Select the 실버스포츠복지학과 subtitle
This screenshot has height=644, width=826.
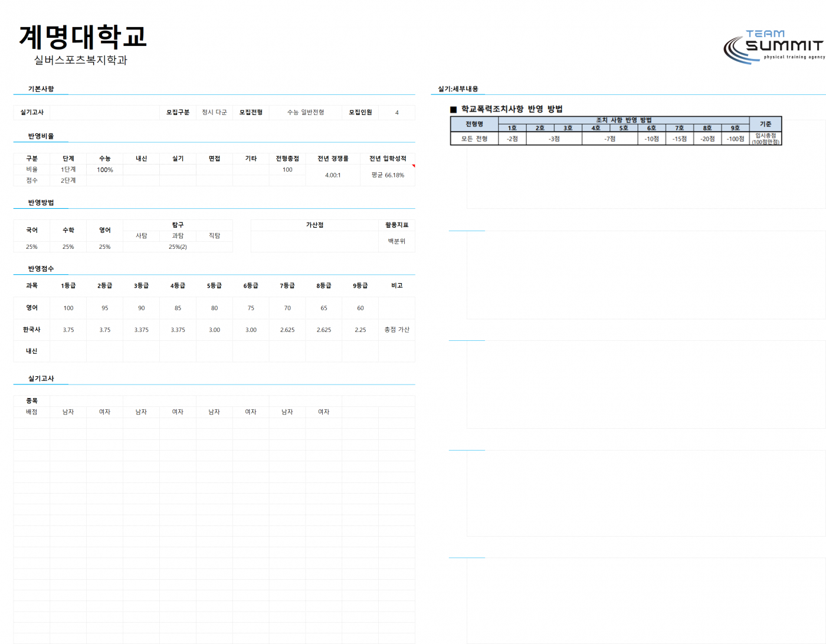(x=81, y=60)
